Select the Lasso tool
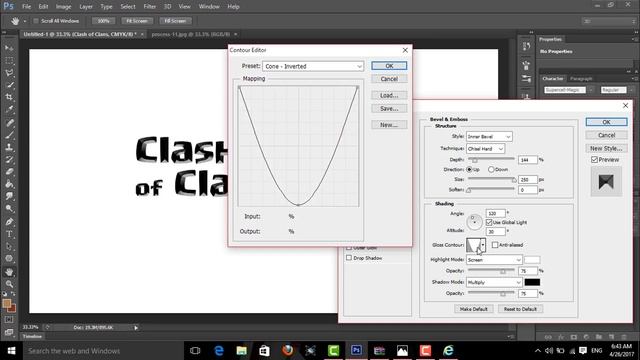The image size is (640, 360). tap(9, 73)
